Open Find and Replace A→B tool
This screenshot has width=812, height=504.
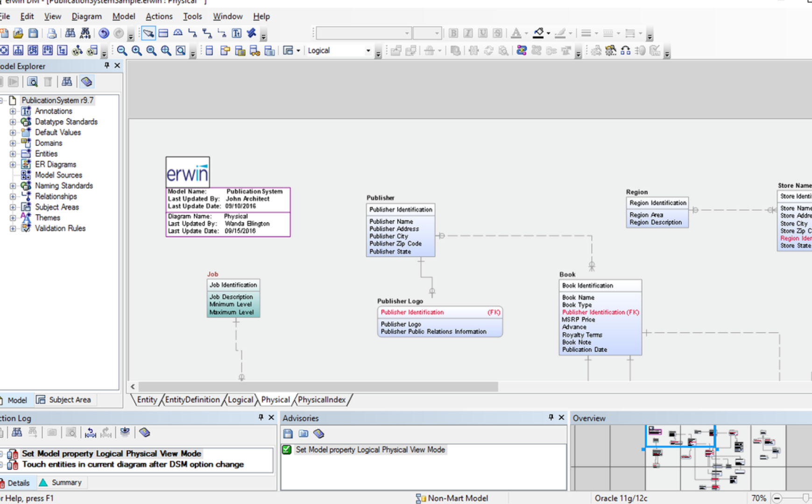tap(85, 33)
